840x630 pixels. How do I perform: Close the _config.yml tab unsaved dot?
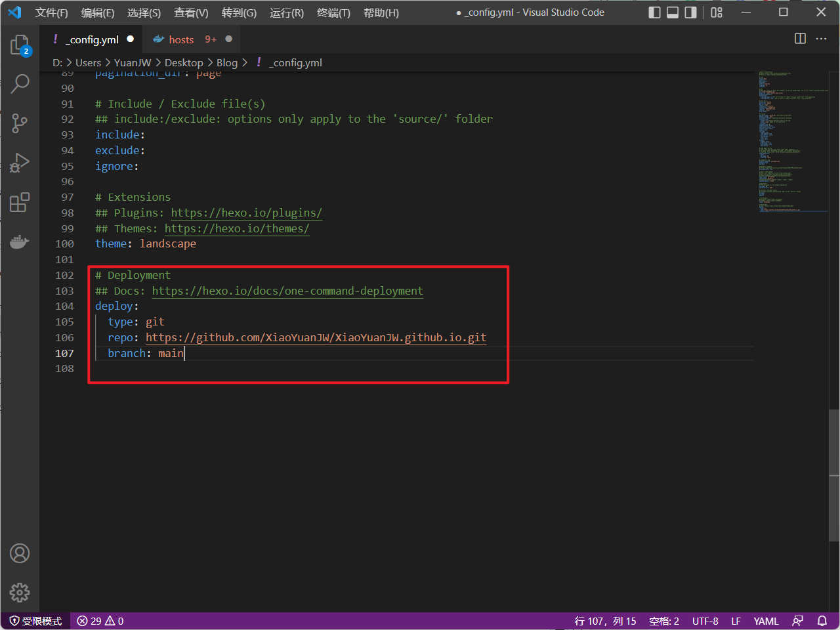pos(131,39)
